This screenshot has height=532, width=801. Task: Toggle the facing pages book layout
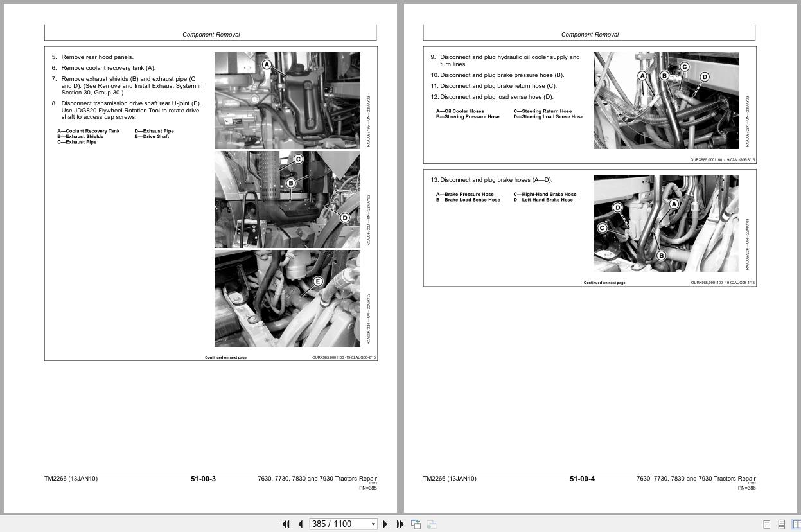(797, 524)
